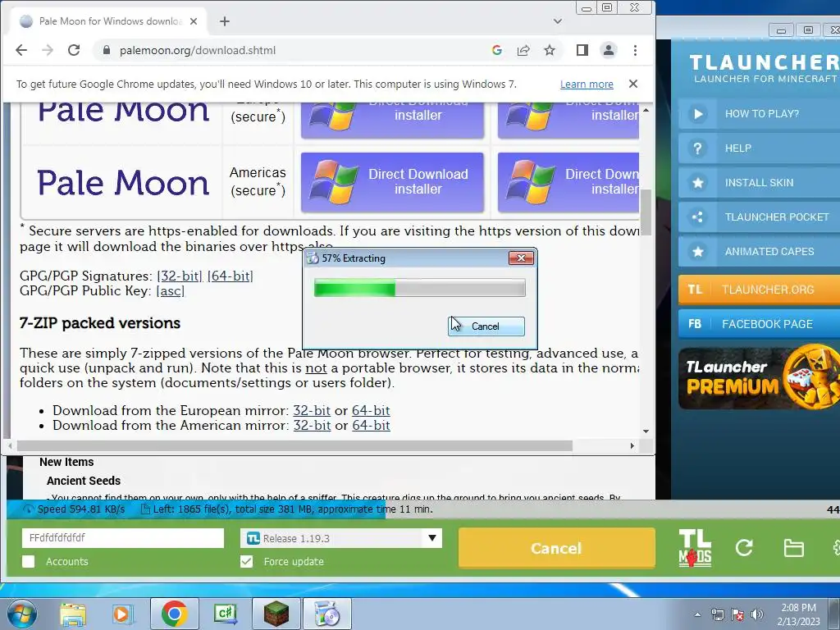The height and width of the screenshot is (630, 840).
Task: Go back in Chrome
Action: tap(21, 50)
